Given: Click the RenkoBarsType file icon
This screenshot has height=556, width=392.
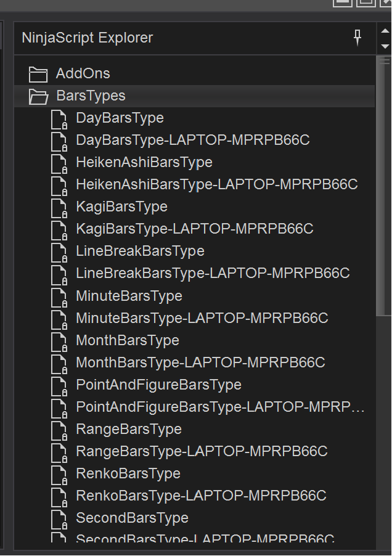Looking at the screenshot, I should pos(59,475).
